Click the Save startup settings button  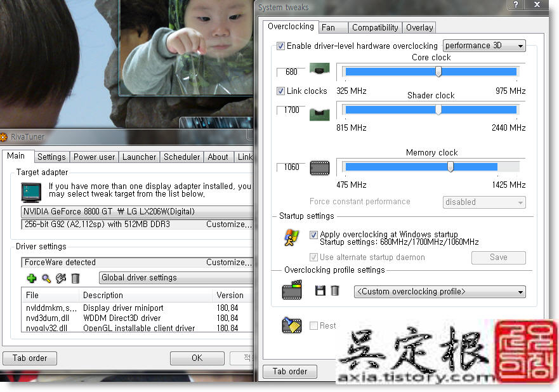point(498,258)
